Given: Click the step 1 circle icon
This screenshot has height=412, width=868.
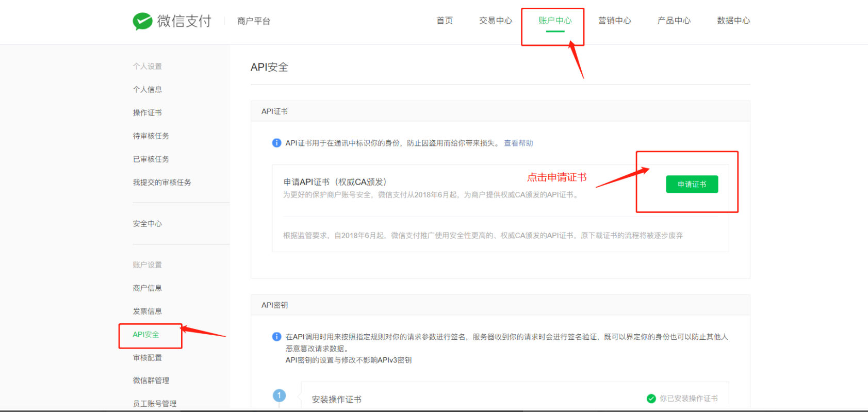Looking at the screenshot, I should point(279,395).
